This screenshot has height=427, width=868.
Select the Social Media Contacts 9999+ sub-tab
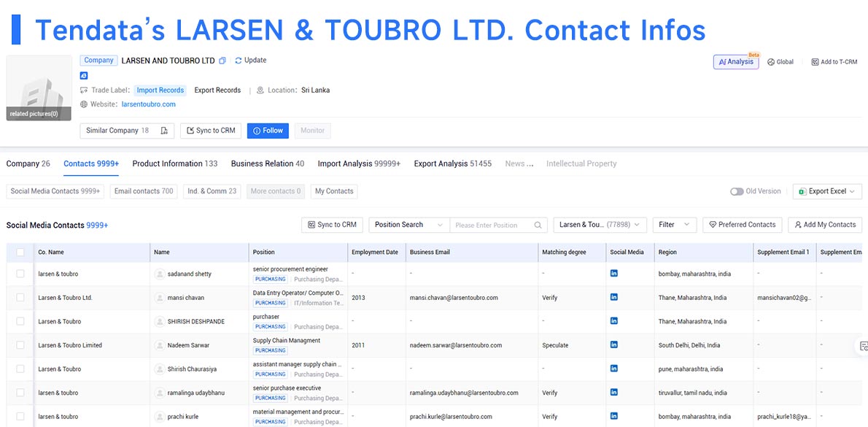[x=55, y=191]
